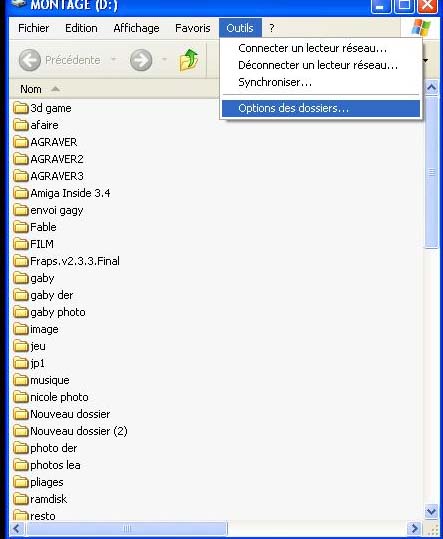Click the Forward green arrow button
Image resolution: width=443 pixels, height=539 pixels.
pyautogui.click(x=141, y=60)
